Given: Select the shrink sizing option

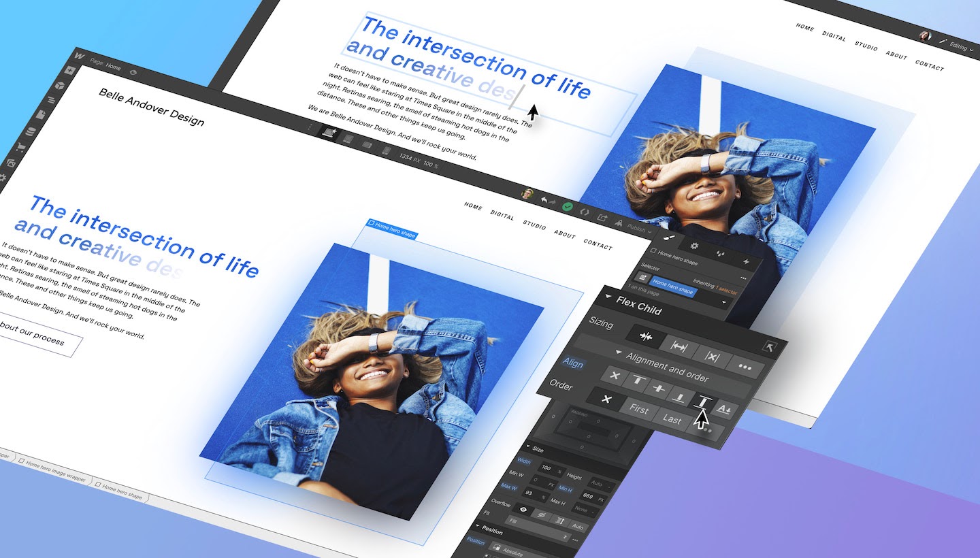Looking at the screenshot, I should (x=647, y=336).
